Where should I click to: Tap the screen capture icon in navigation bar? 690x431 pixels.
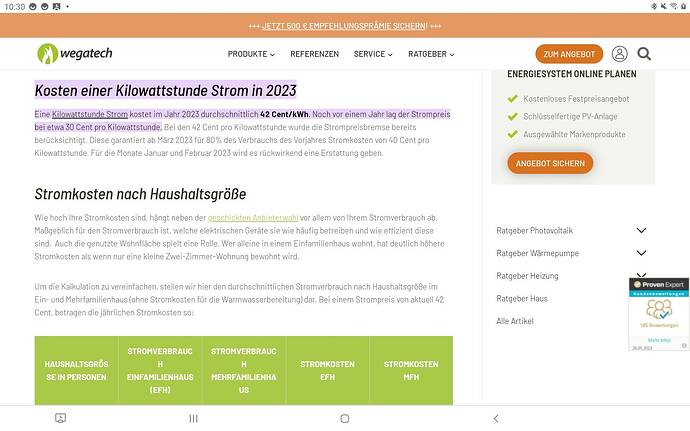click(61, 418)
